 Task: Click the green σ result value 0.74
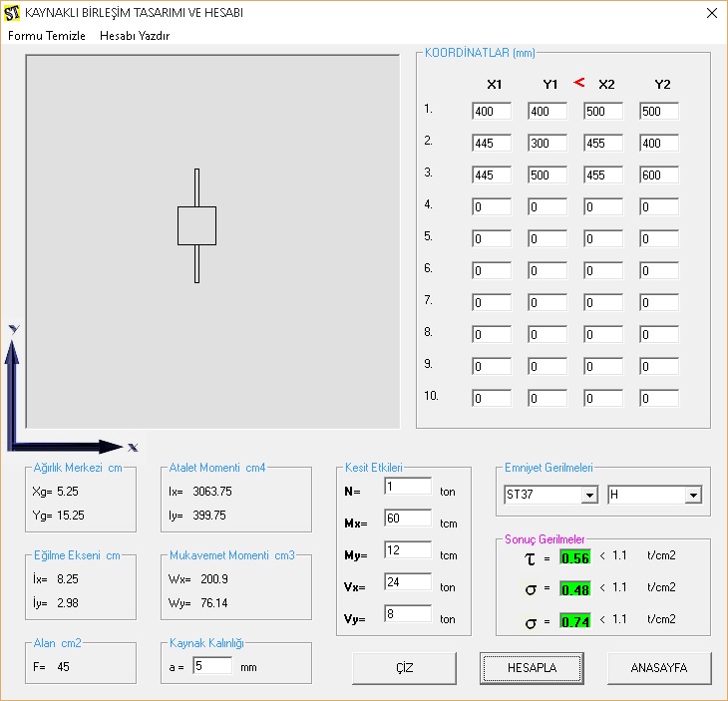(575, 620)
